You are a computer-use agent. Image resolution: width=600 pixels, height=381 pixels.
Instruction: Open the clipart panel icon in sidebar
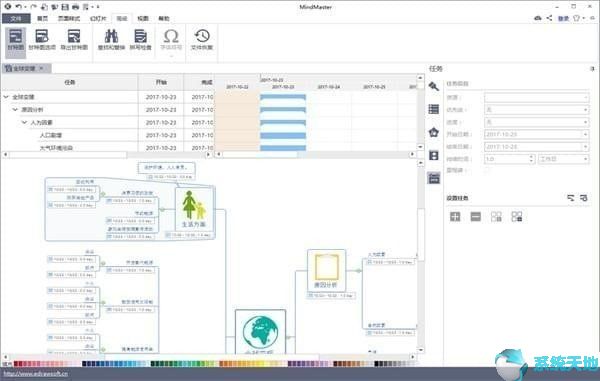434,155
